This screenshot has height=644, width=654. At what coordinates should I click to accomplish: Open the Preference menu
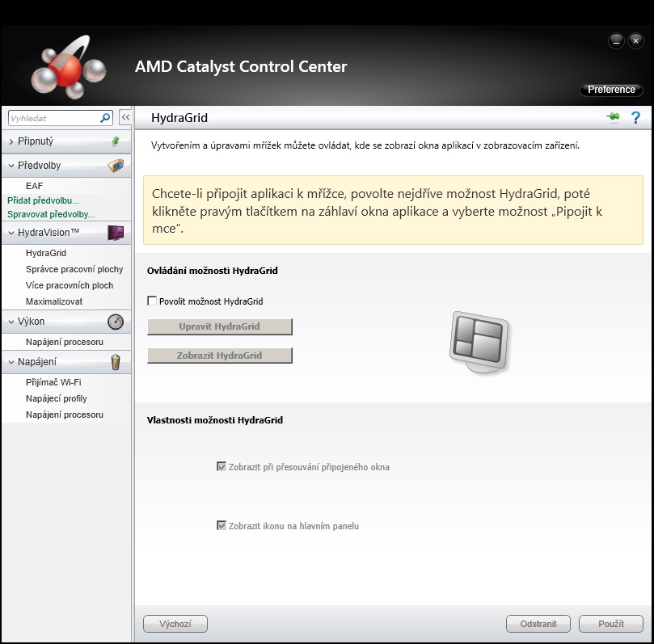click(x=611, y=90)
